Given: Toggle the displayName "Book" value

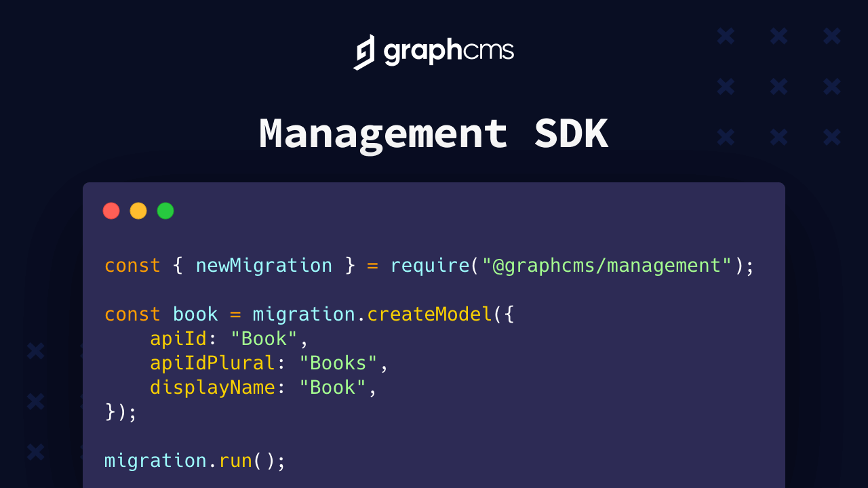Looking at the screenshot, I should click(332, 387).
